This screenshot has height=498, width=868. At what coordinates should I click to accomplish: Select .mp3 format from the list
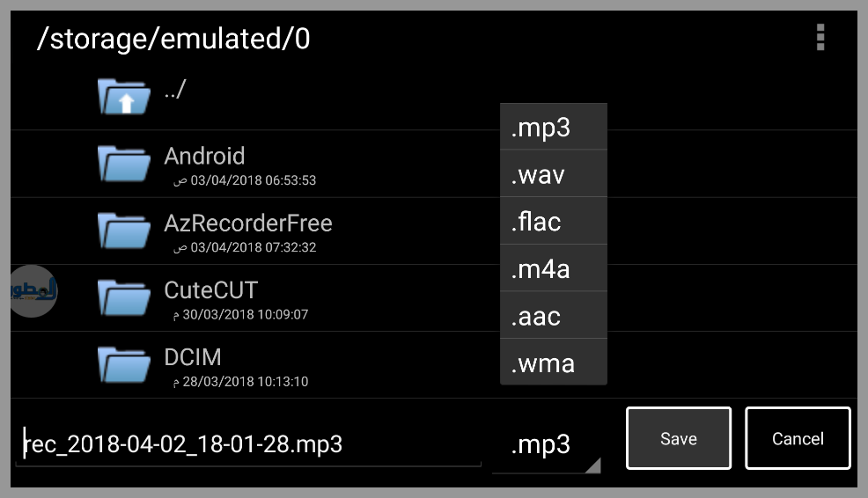tap(553, 128)
